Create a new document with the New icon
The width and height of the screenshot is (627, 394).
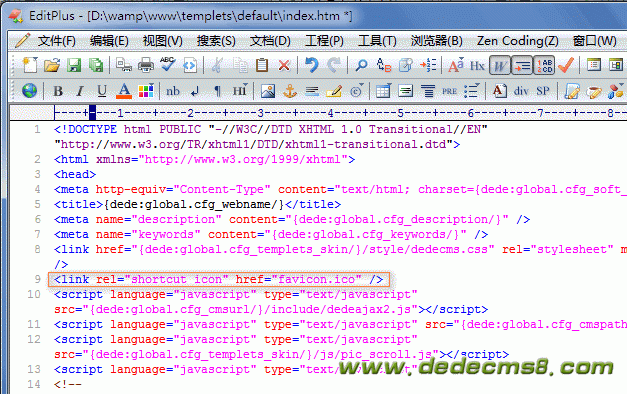[30, 65]
